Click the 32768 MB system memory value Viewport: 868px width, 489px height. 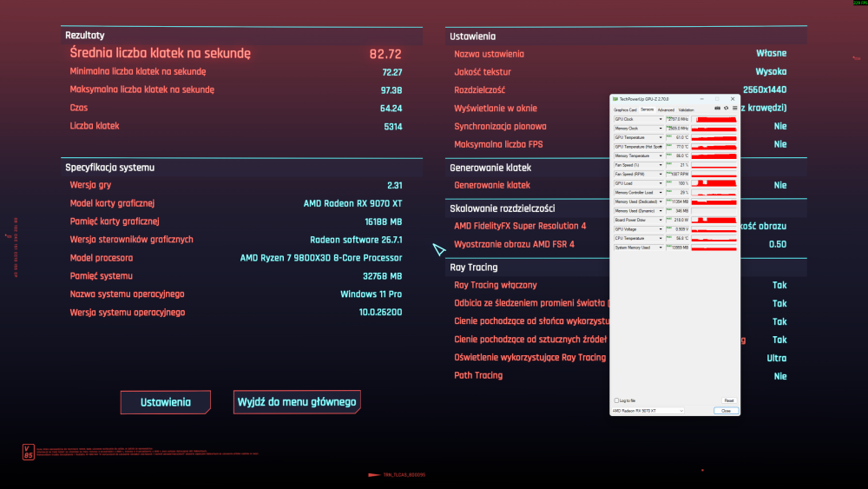click(382, 276)
